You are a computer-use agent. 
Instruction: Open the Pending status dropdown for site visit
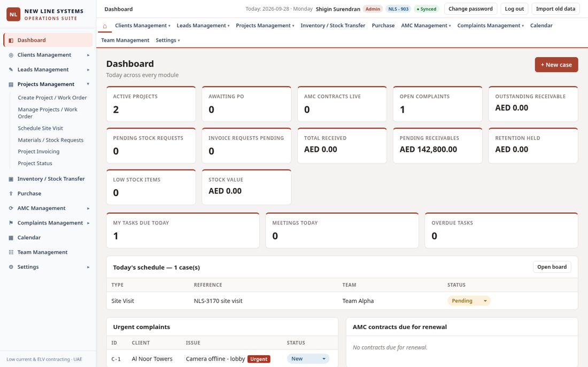469,301
